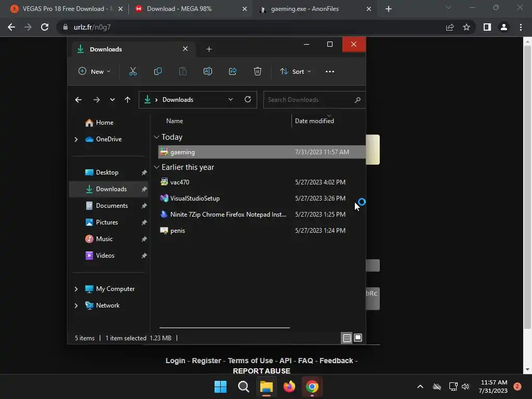Click the Rename icon in Explorer toolbar
Screen dimensions: 532x399
[208, 71]
